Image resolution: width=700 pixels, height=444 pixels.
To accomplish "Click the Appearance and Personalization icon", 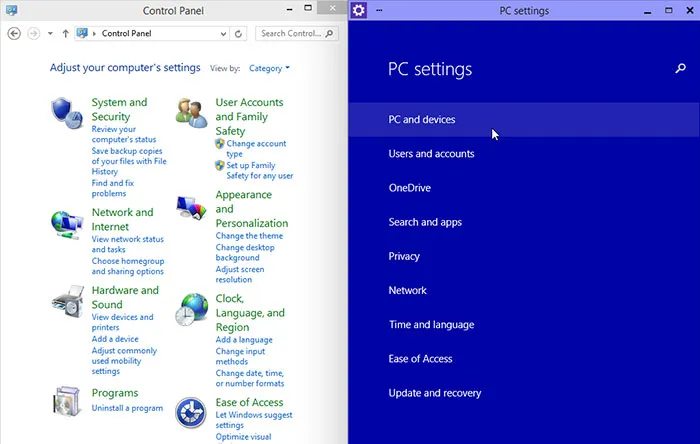I will (190, 207).
